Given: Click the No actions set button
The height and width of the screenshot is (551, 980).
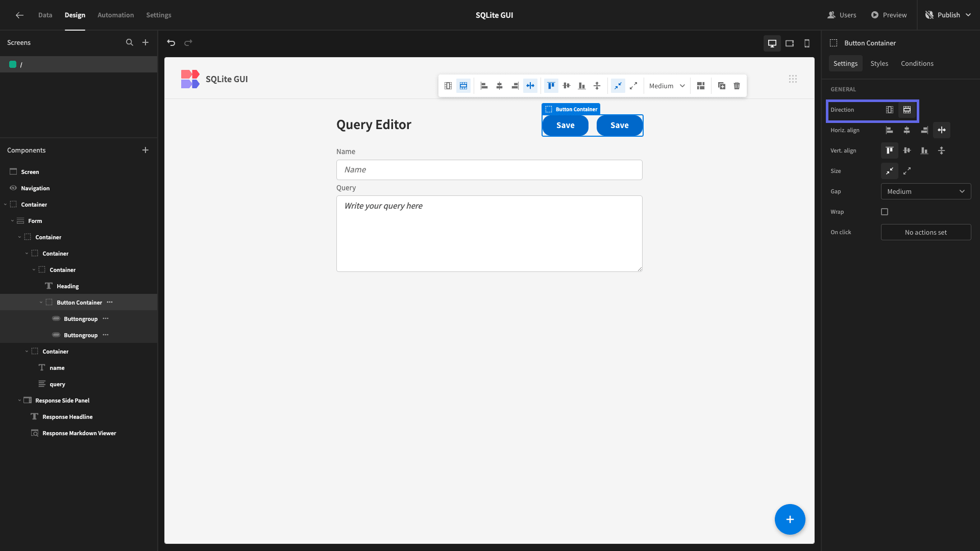Looking at the screenshot, I should [926, 232].
